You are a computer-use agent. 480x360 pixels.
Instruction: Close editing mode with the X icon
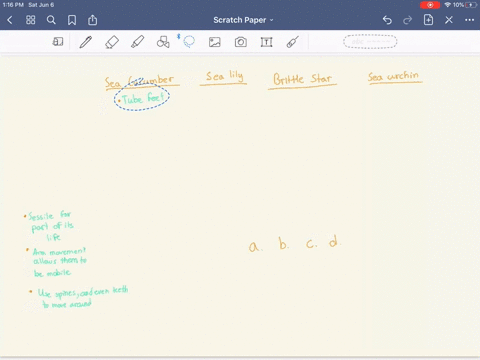(x=449, y=20)
